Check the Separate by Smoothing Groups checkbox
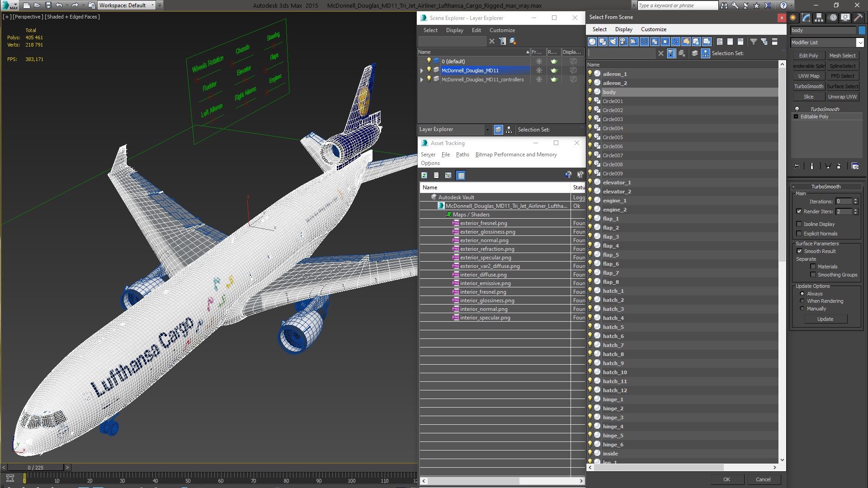This screenshot has height=488, width=868. (x=813, y=275)
